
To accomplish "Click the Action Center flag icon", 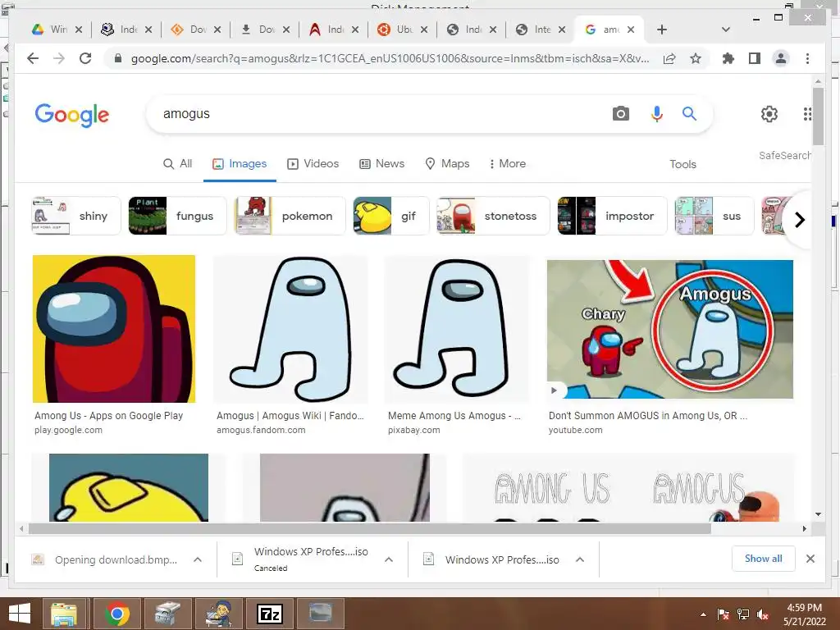I will click(723, 614).
